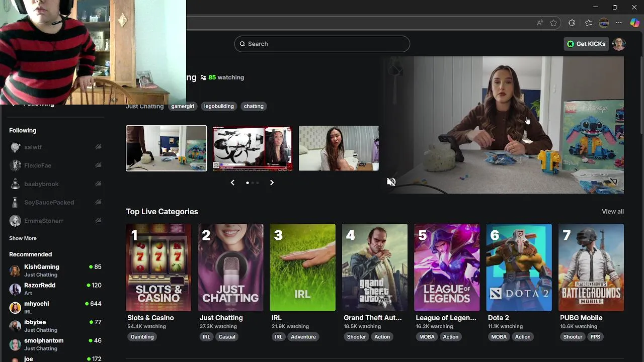Click the Casual tag under Just Chatting
The image size is (644, 362).
tap(227, 337)
